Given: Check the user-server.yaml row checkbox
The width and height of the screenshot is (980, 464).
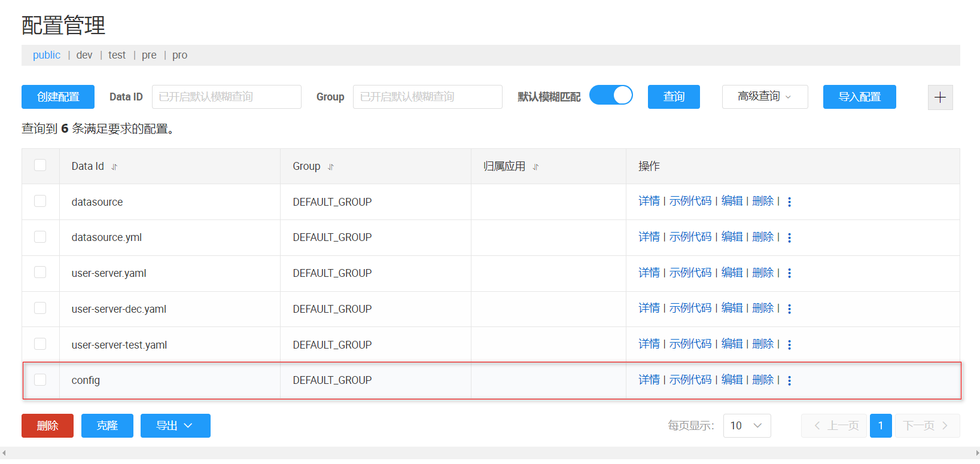Looking at the screenshot, I should tap(40, 272).
